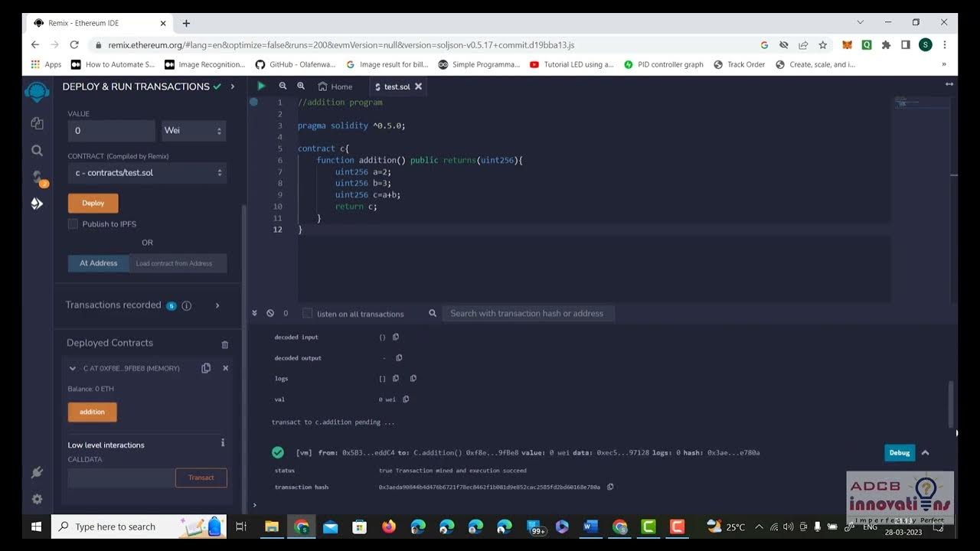The height and width of the screenshot is (551, 980).
Task: Open the compiled contract selection dropdown
Action: 146,173
